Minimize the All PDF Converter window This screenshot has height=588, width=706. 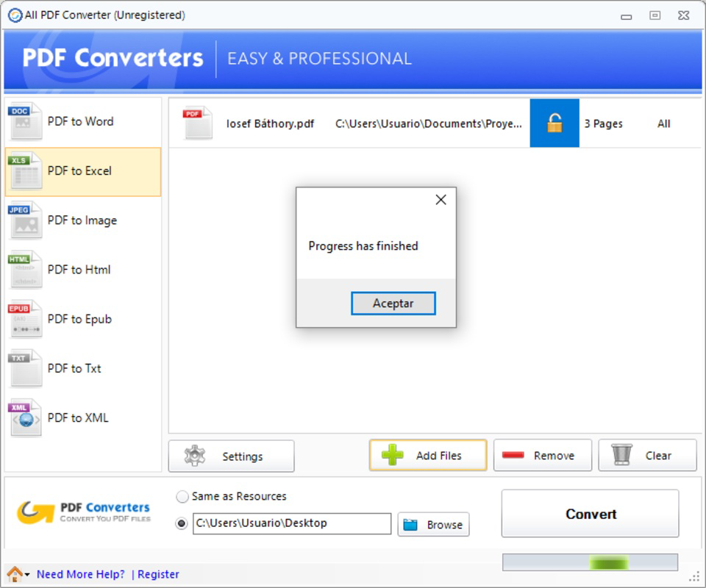click(x=627, y=16)
